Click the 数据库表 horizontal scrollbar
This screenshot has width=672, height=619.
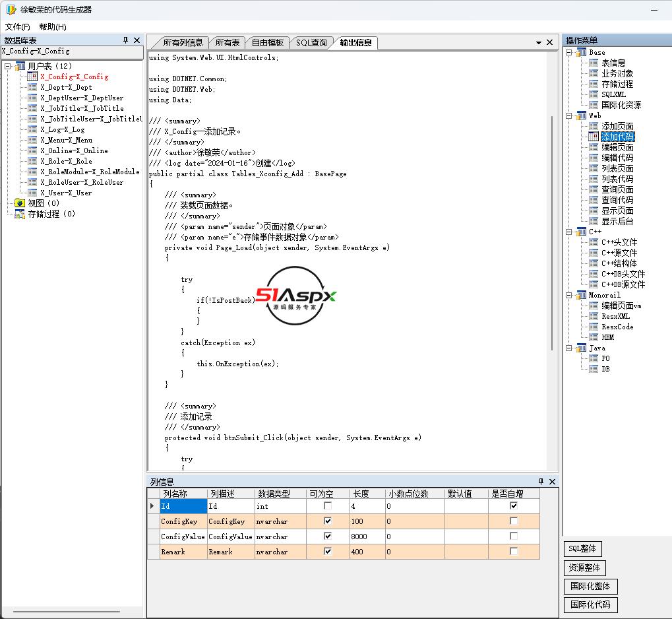click(67, 612)
